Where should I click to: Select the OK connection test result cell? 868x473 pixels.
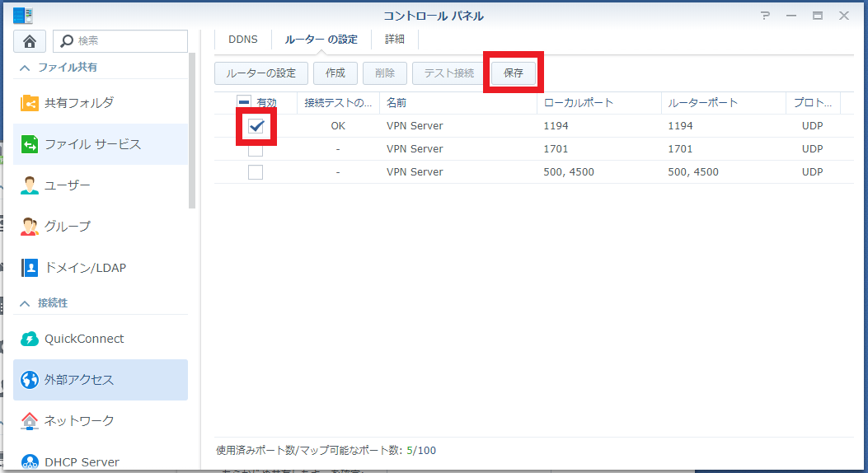[x=338, y=126]
